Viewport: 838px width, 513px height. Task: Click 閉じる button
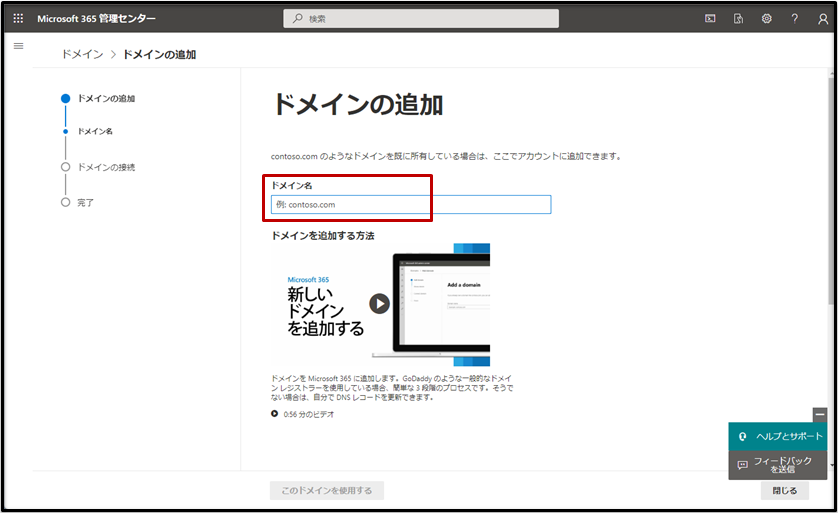pos(785,491)
